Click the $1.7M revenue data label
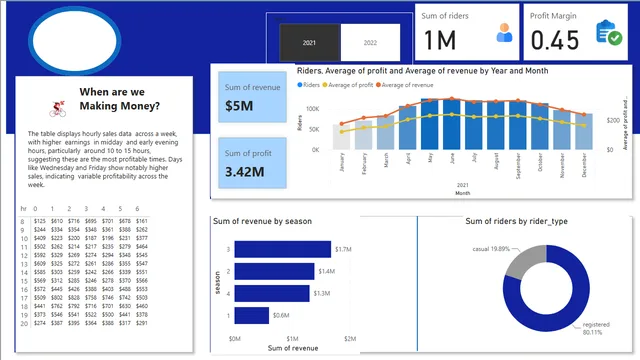The height and width of the screenshot is (360, 640). pos(343,249)
